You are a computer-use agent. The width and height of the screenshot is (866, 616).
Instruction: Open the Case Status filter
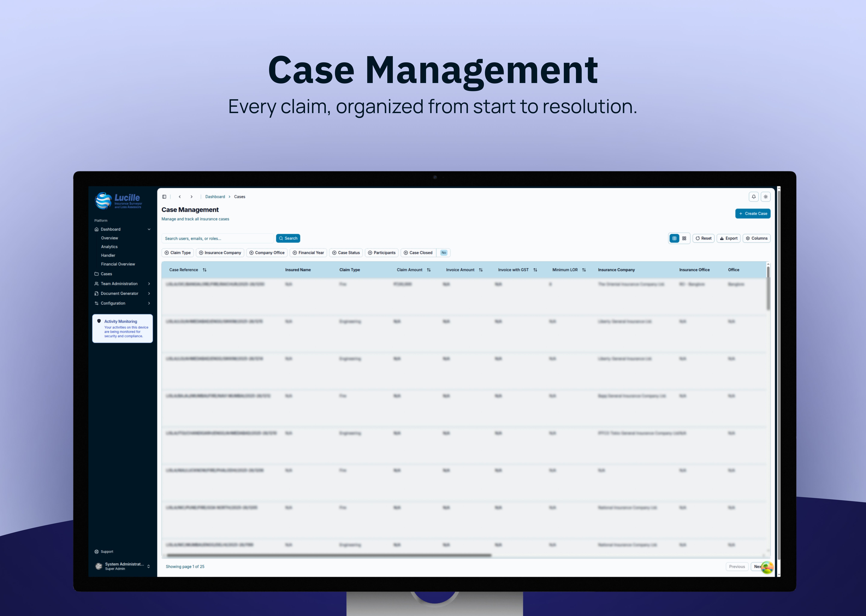(x=346, y=253)
